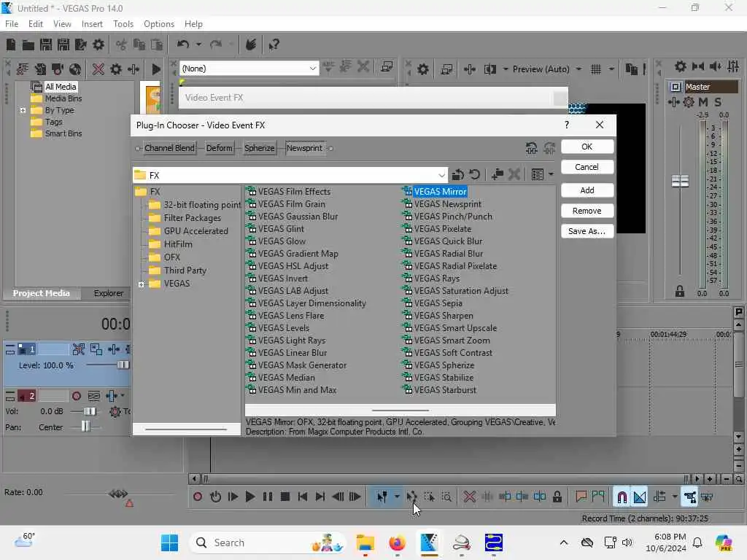Toggle Arm for Record on track 2
Screen dimensions: 747x560
76,396
